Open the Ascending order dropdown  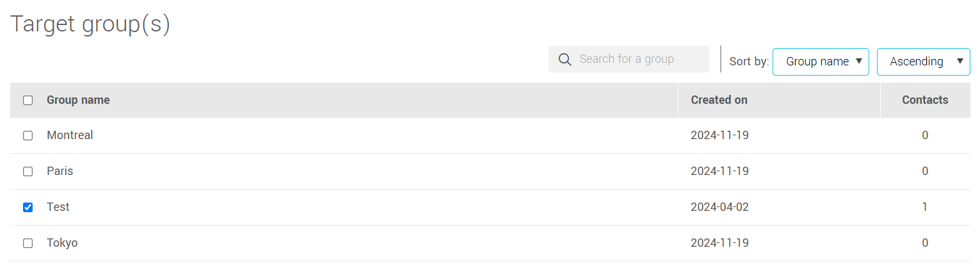pyautogui.click(x=923, y=62)
